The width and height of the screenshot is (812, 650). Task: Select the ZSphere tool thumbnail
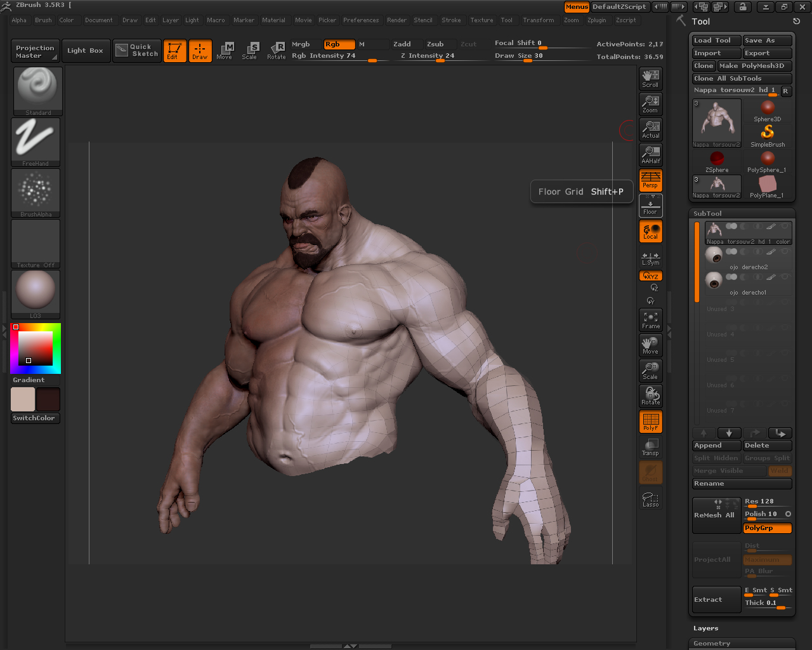[717, 161]
